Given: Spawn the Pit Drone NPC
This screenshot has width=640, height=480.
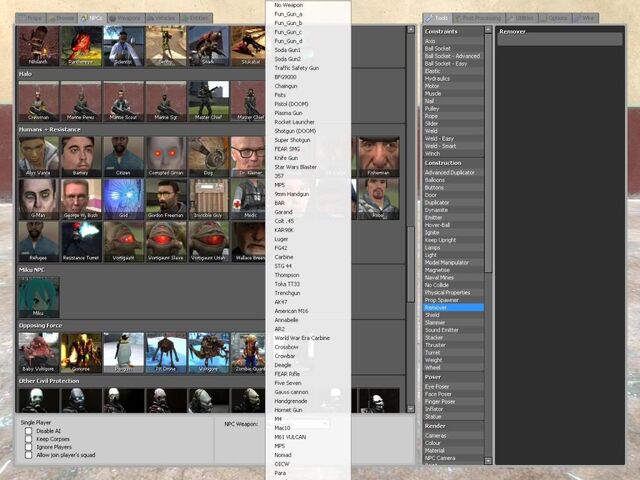Looking at the screenshot, I should pos(166,352).
